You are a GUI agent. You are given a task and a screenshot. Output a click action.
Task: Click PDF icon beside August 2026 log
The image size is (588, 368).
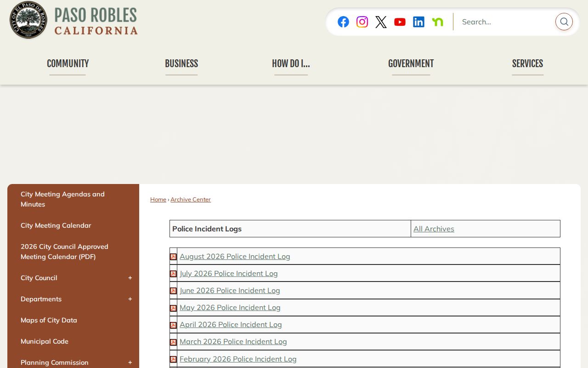click(173, 257)
